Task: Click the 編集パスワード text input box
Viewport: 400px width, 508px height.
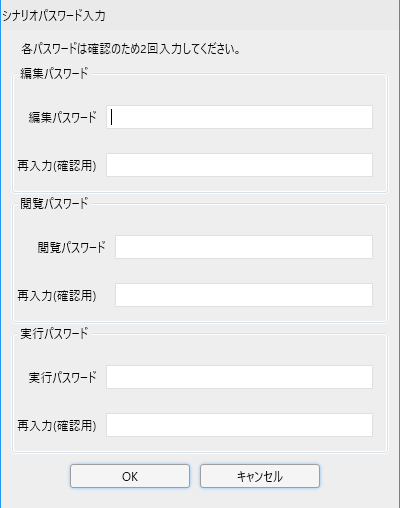Action: click(239, 117)
